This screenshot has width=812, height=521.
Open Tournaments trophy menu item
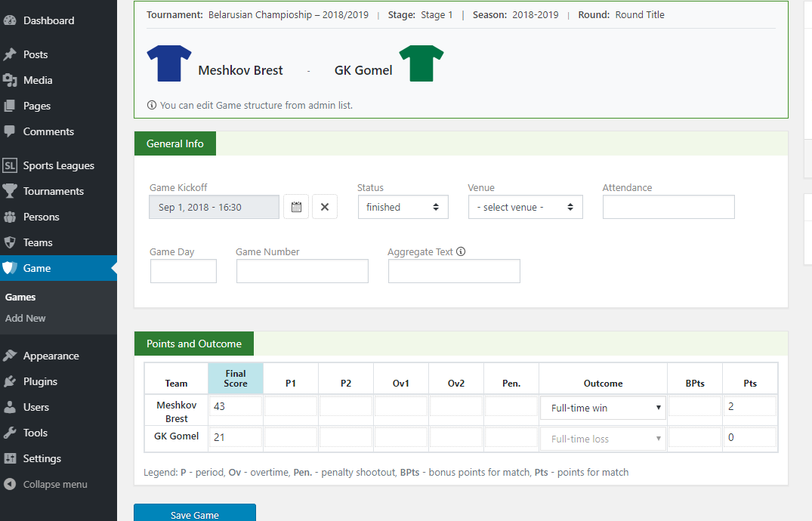tap(53, 191)
